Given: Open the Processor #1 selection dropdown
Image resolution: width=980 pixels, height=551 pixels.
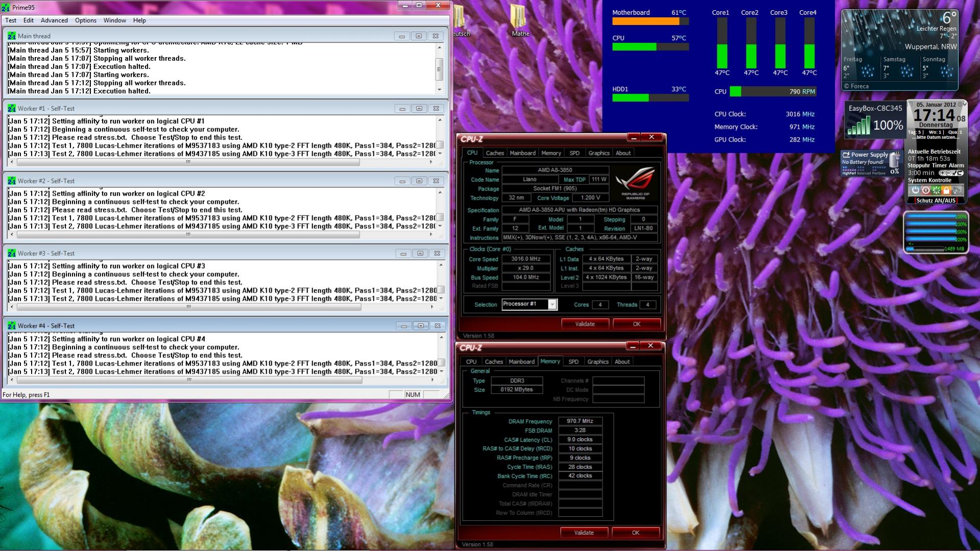Looking at the screenshot, I should point(552,304).
